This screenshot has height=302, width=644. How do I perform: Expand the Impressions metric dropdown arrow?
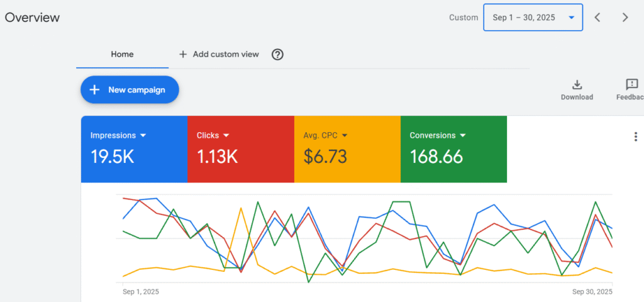143,135
